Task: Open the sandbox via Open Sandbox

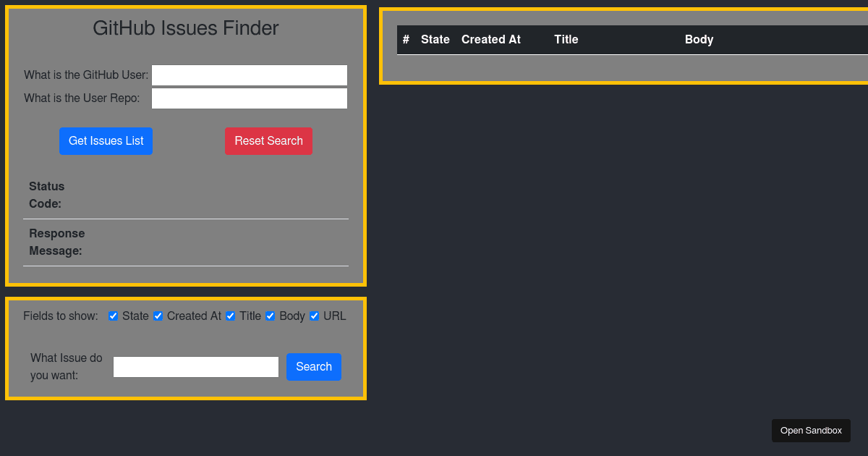Action: point(810,430)
